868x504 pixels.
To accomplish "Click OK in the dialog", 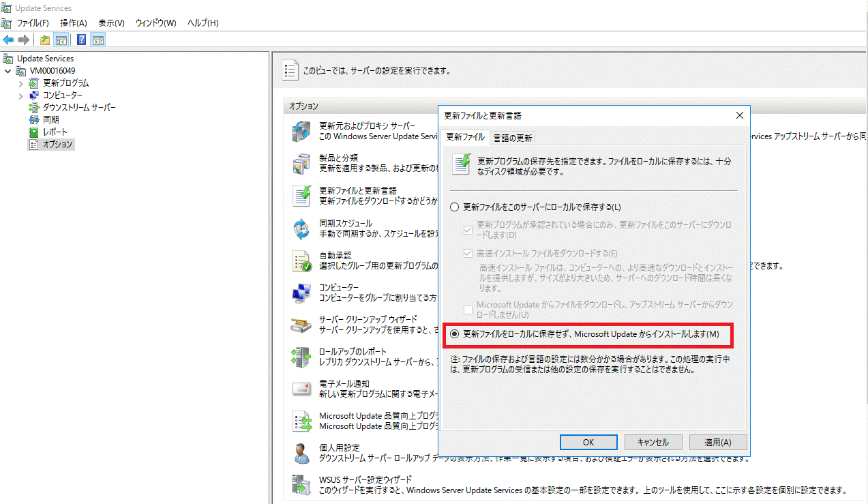I will tap(588, 442).
